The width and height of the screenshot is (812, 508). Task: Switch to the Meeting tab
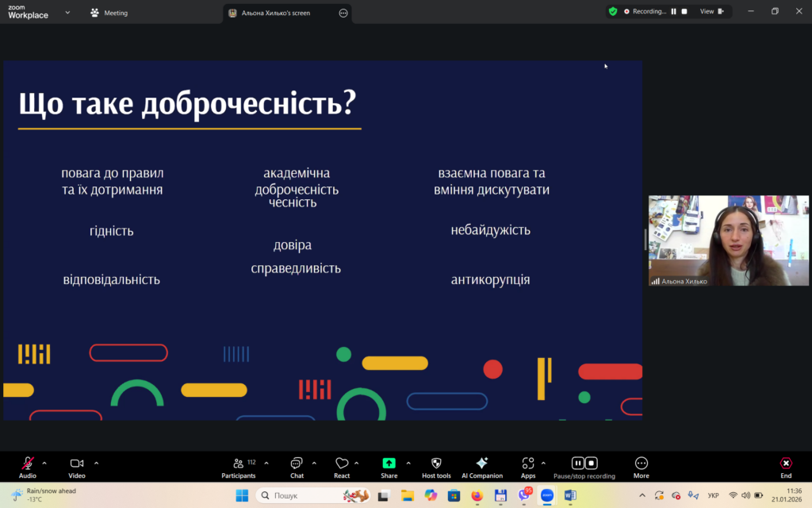(x=109, y=13)
